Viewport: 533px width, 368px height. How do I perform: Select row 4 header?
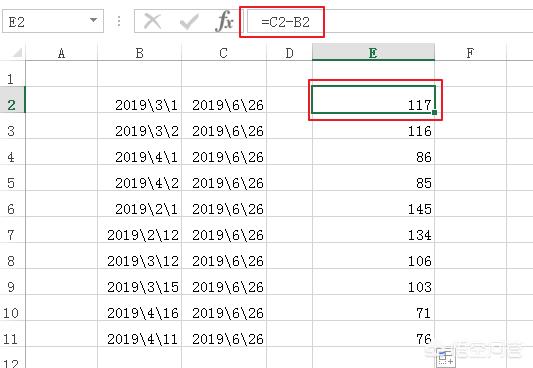click(x=13, y=152)
